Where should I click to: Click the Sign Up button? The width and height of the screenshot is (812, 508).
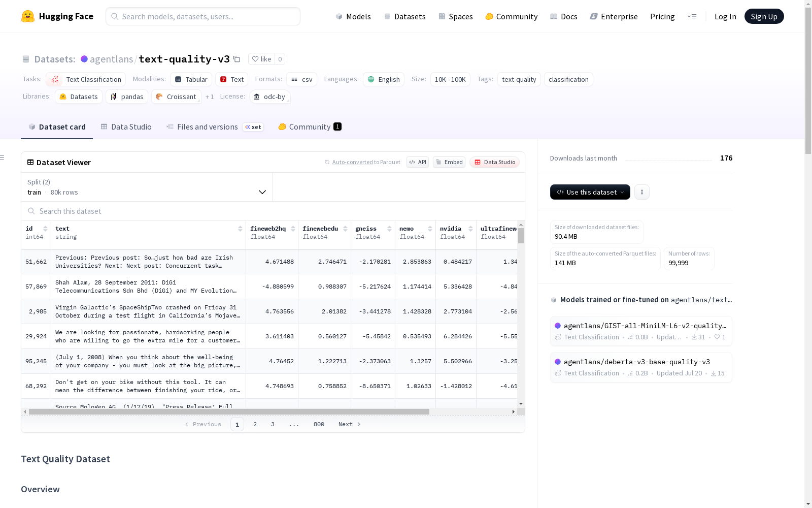click(764, 16)
